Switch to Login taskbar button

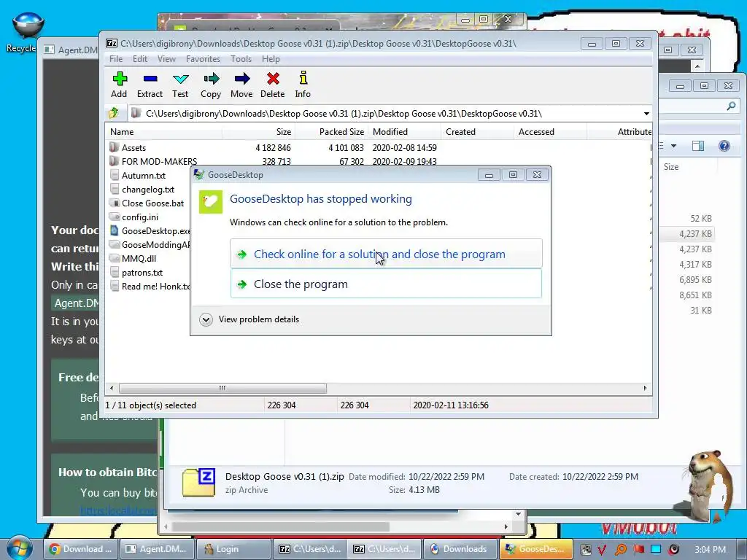click(x=233, y=549)
